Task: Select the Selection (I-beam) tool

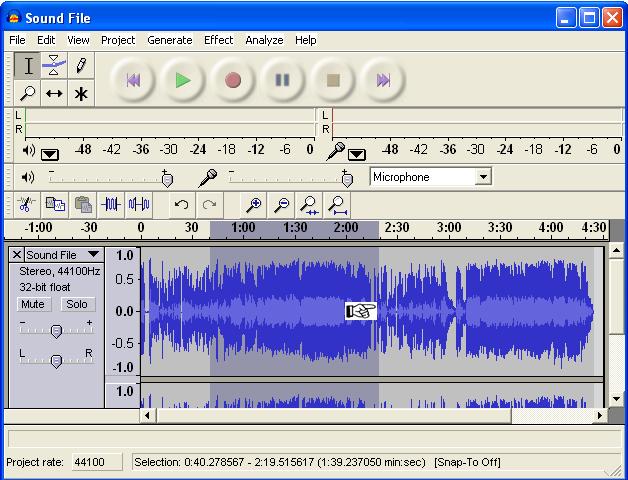Action: pos(27,66)
